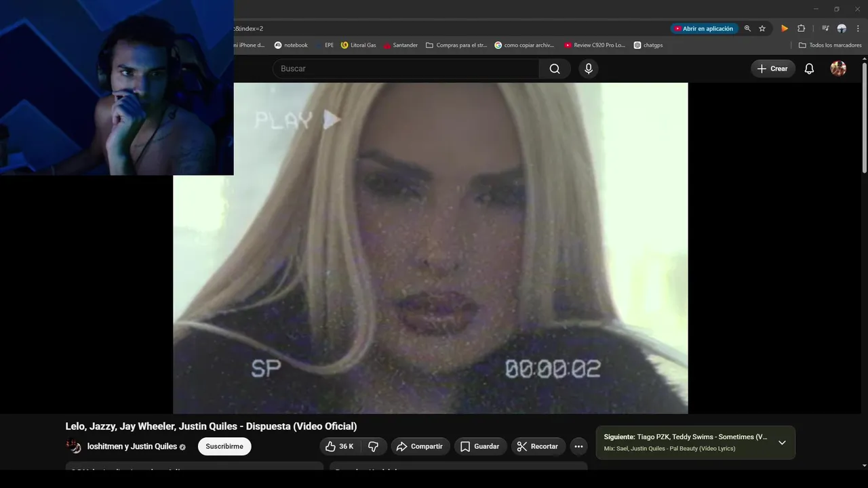Click the YouTube search magnifier button
Viewport: 868px width, 488px height.
click(x=555, y=68)
